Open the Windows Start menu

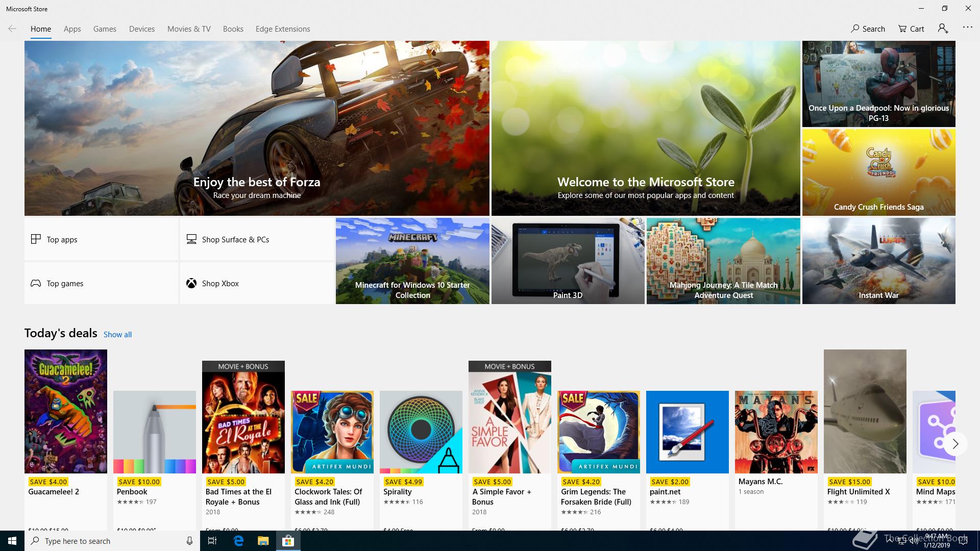coord(12,541)
